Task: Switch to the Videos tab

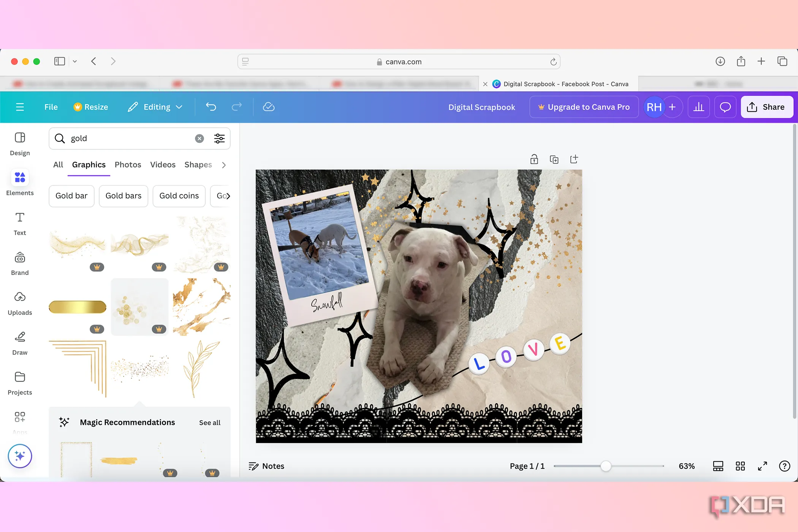Action: pyautogui.click(x=163, y=165)
